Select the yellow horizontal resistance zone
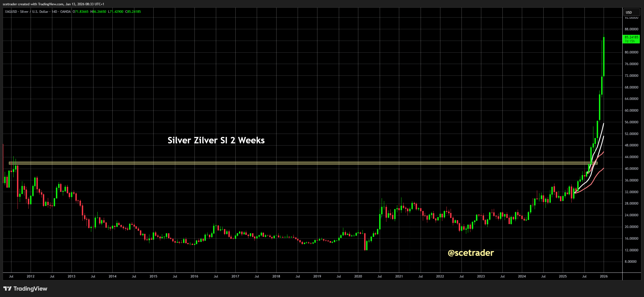The image size is (644, 297). pyautogui.click(x=278, y=163)
